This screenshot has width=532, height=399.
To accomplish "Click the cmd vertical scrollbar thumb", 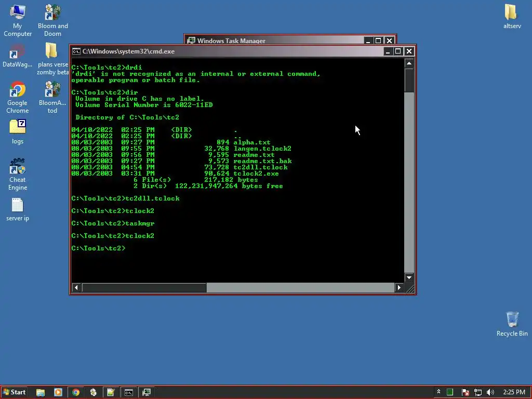I will 409,80.
